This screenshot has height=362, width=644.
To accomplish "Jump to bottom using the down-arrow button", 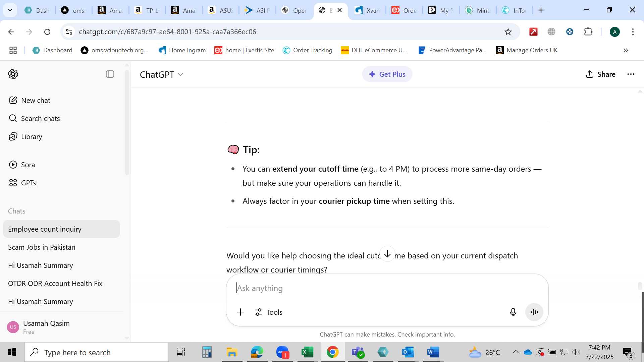I will (x=387, y=254).
